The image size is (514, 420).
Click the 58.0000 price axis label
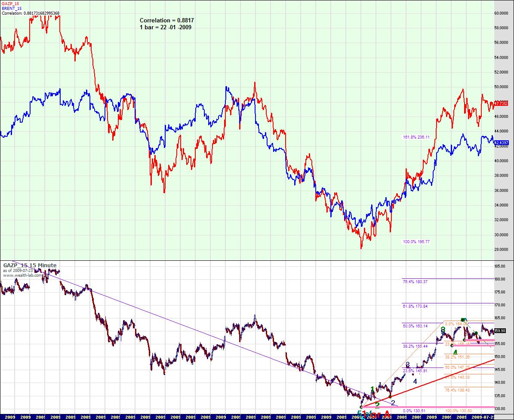tap(501, 28)
